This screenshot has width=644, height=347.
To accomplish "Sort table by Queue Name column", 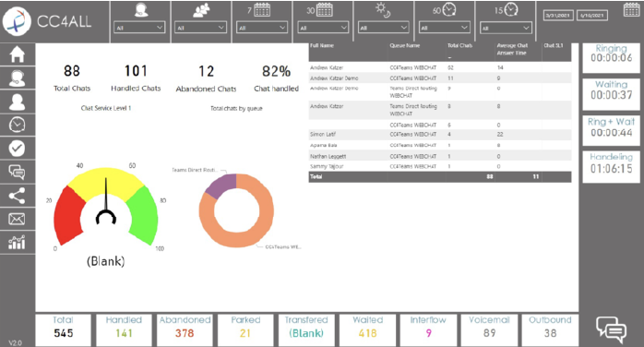I will click(x=404, y=45).
